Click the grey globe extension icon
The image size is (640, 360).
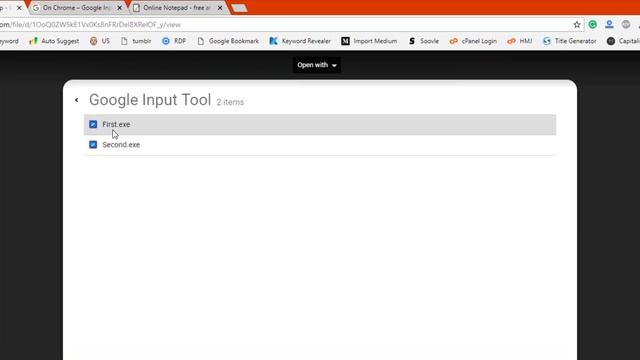point(626,25)
